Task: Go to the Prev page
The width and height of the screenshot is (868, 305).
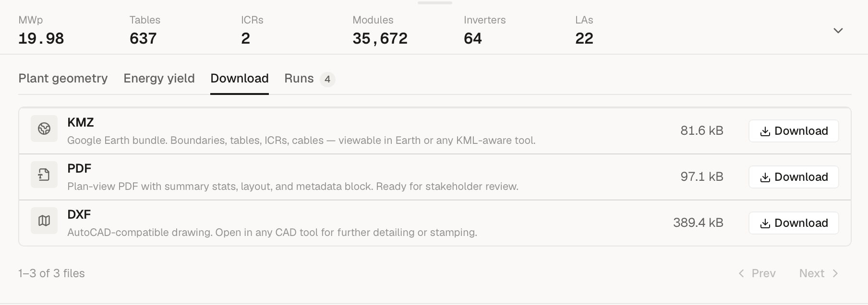Action: (x=757, y=273)
